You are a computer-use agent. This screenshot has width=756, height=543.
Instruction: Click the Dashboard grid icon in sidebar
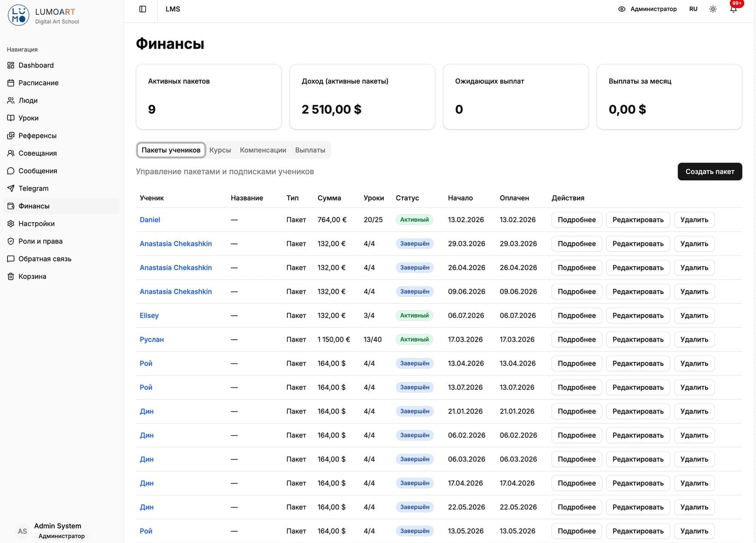click(x=10, y=65)
